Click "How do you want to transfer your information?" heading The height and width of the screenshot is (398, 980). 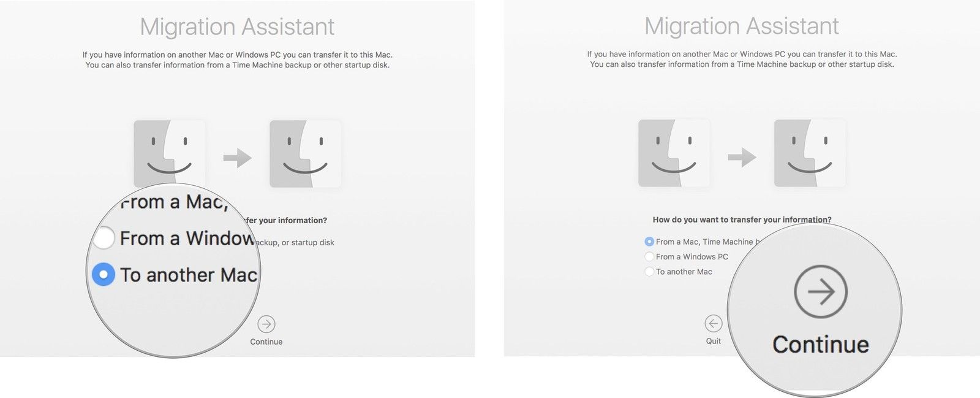click(742, 220)
